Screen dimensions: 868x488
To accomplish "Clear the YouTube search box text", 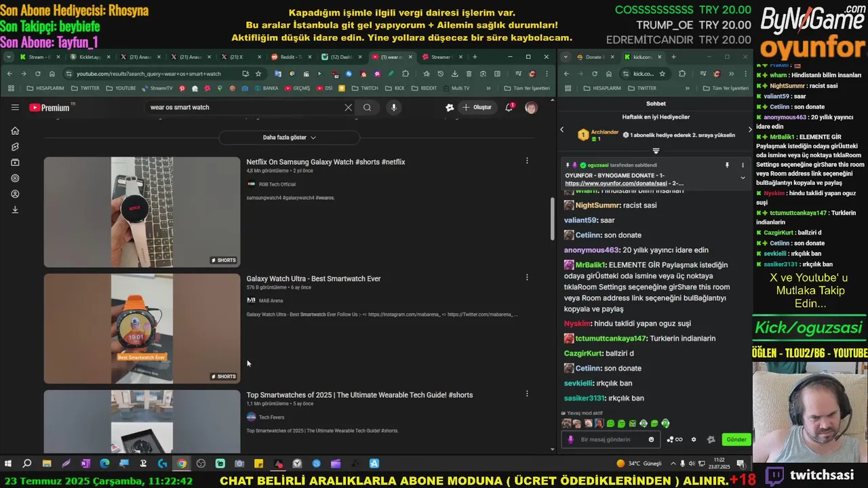I will [x=348, y=107].
